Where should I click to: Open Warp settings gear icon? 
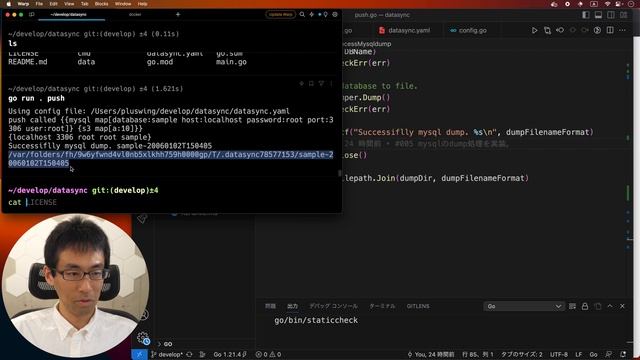(335, 14)
